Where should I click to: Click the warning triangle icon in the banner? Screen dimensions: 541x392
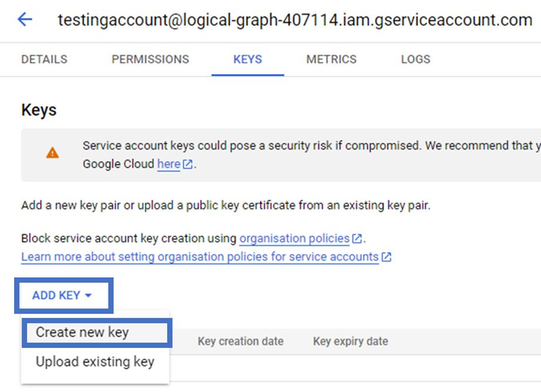(x=52, y=152)
